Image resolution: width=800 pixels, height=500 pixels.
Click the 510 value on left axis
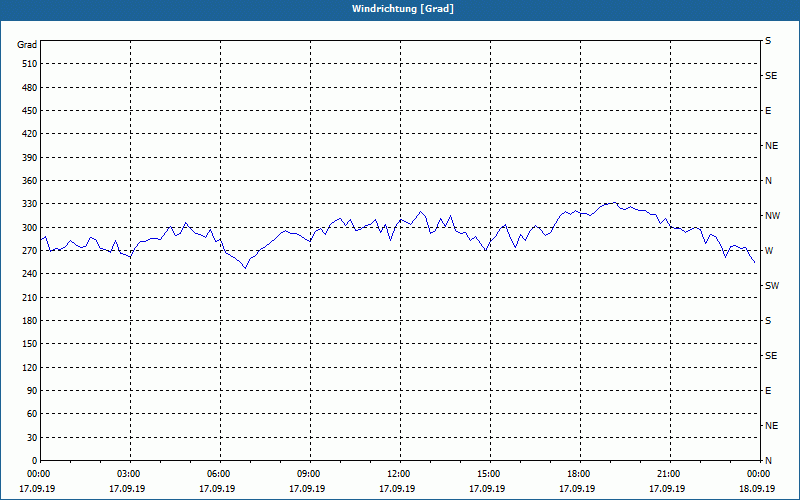[x=30, y=64]
